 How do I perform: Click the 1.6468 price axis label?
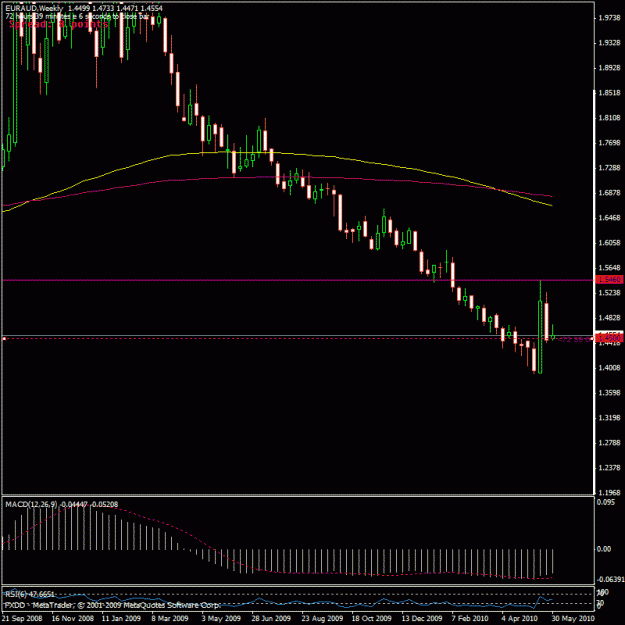click(610, 218)
